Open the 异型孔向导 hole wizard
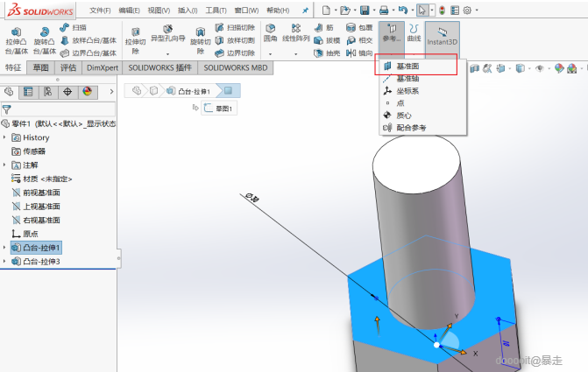The width and height of the screenshot is (588, 372). pos(166,34)
